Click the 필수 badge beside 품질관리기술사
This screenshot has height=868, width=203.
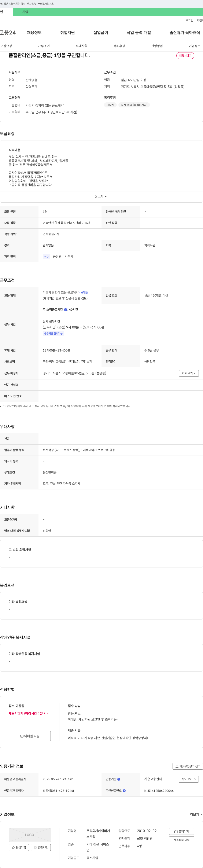coord(47,256)
